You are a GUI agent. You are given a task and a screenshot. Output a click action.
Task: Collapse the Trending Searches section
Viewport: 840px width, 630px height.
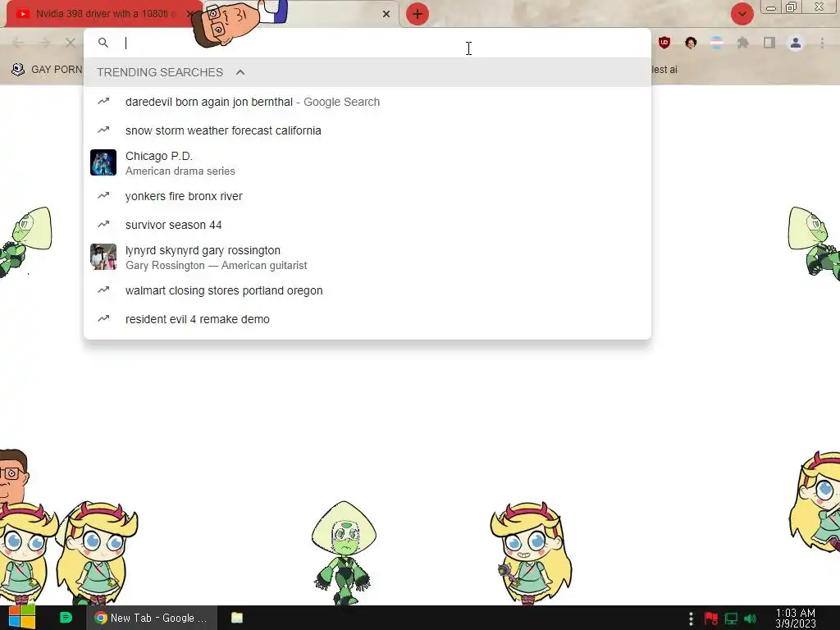point(240,72)
